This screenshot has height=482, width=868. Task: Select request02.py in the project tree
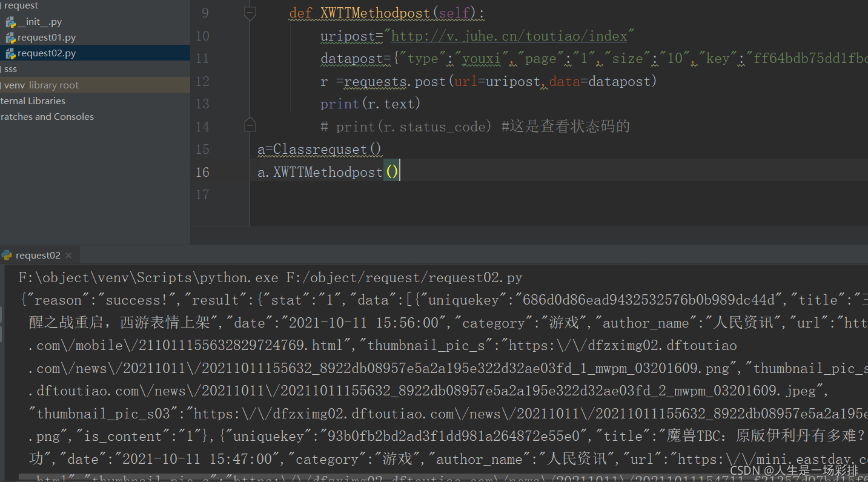(x=47, y=53)
